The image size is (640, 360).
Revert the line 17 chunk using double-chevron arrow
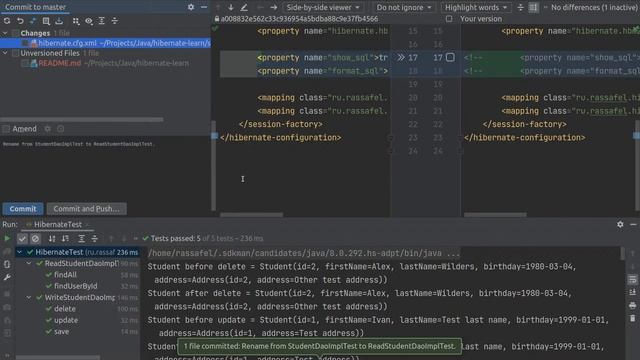pyautogui.click(x=401, y=58)
